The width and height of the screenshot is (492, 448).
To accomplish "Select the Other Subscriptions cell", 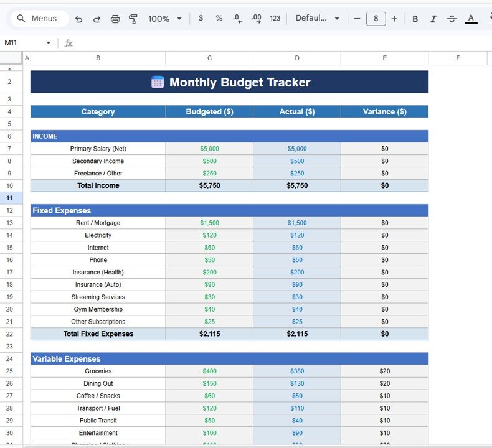I will coord(98,322).
